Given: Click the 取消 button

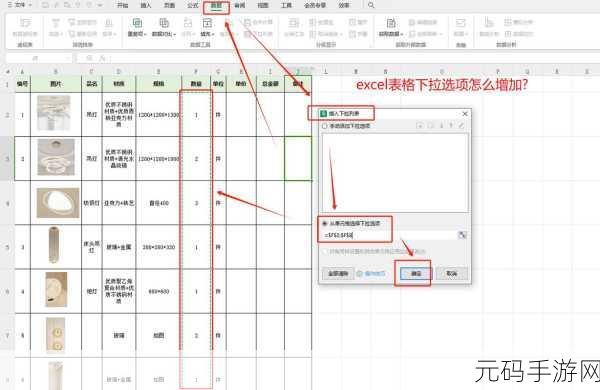Looking at the screenshot, I should point(452,274).
